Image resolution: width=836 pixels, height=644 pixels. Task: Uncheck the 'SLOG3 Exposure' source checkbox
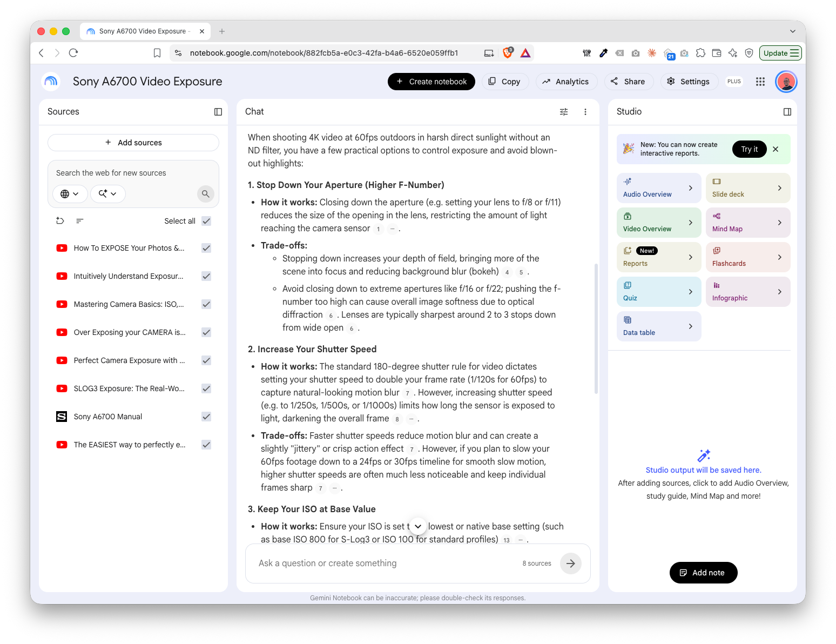pyautogui.click(x=206, y=388)
